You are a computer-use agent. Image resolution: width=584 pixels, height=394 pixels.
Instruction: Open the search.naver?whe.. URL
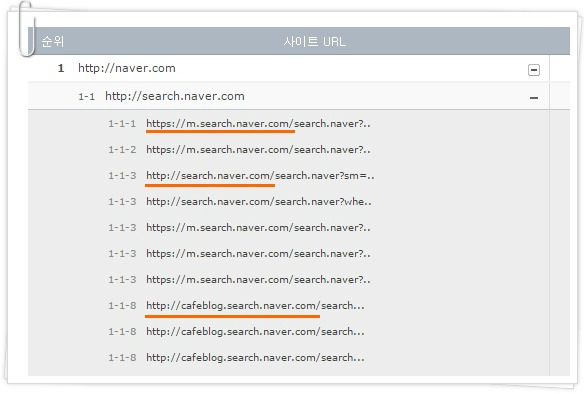(x=258, y=202)
